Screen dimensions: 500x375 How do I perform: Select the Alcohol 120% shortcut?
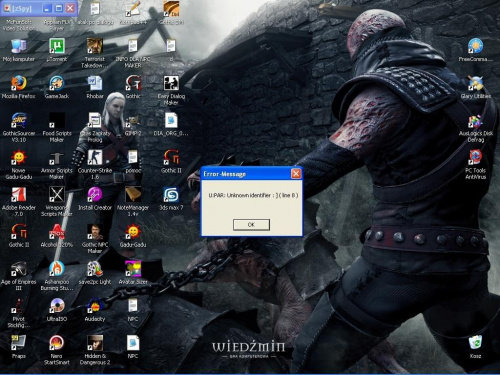(x=57, y=232)
